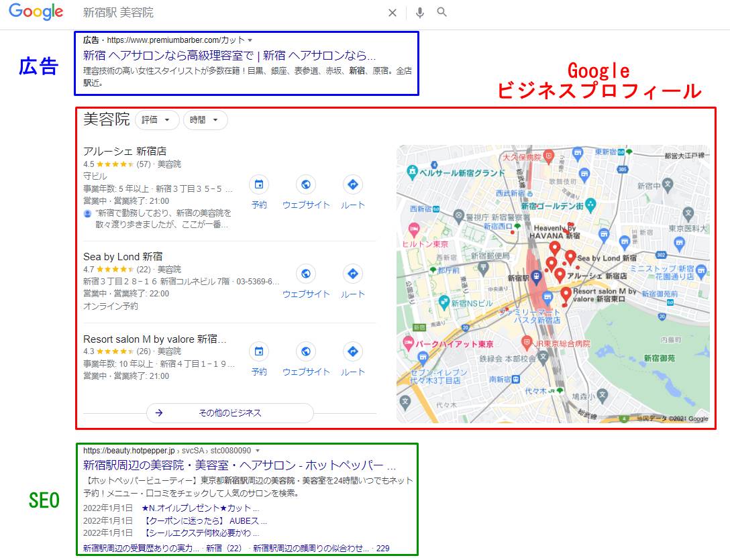Click the 予約 calendar icon for アルーシェ 新宿店
Viewport: 730px width, 560px height.
259,185
